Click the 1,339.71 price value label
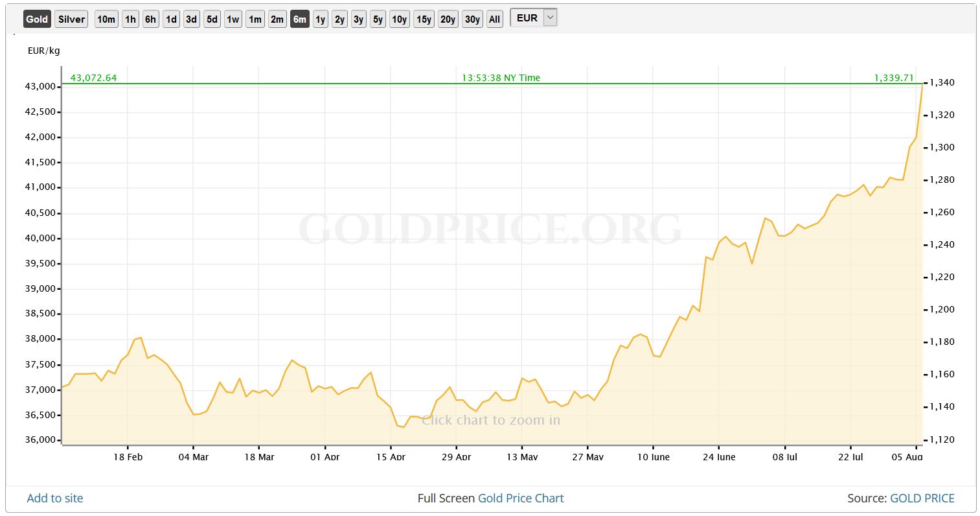The image size is (980, 516). 894,78
